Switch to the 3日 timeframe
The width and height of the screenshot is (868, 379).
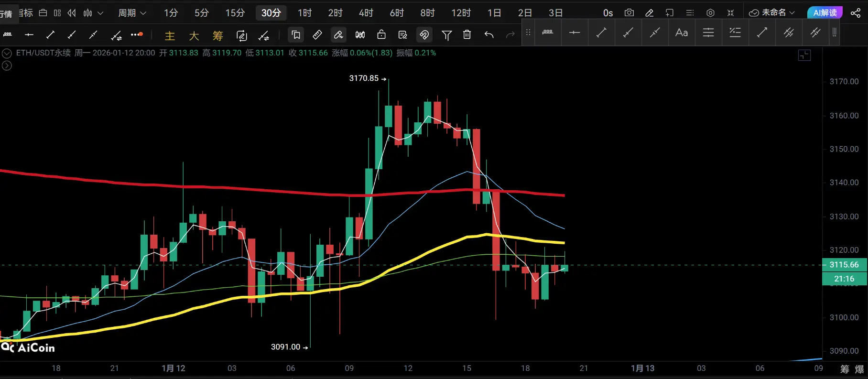coord(555,13)
